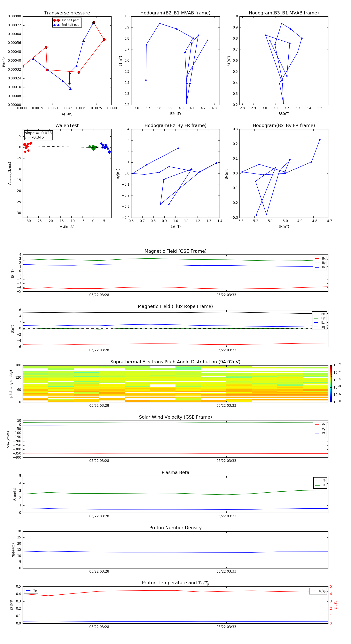Click 'pitch angle (deg)' axis label
Image resolution: width=351 pixels, height=644 pixels.
pyautogui.click(x=11, y=383)
